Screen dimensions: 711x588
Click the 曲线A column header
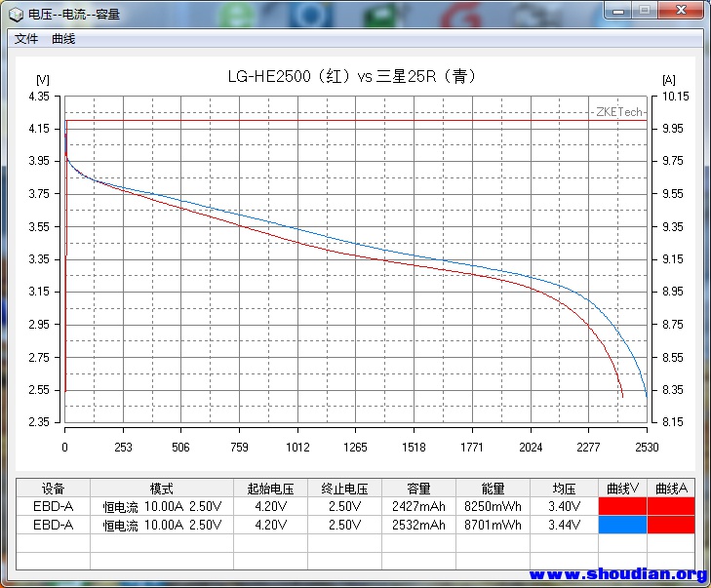(x=671, y=489)
